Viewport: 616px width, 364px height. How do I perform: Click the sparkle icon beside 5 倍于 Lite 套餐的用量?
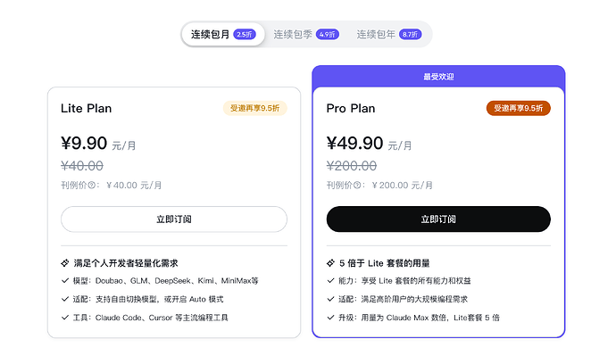pyautogui.click(x=330, y=263)
